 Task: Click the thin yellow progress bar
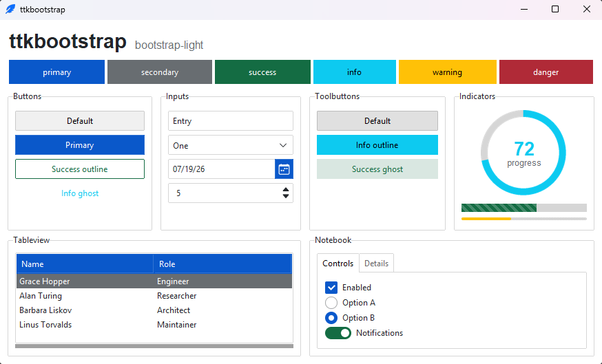524,219
